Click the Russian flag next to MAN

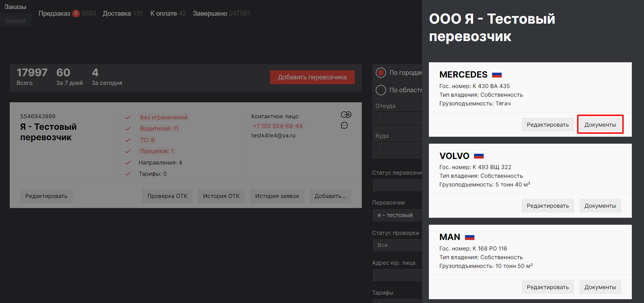coord(470,237)
